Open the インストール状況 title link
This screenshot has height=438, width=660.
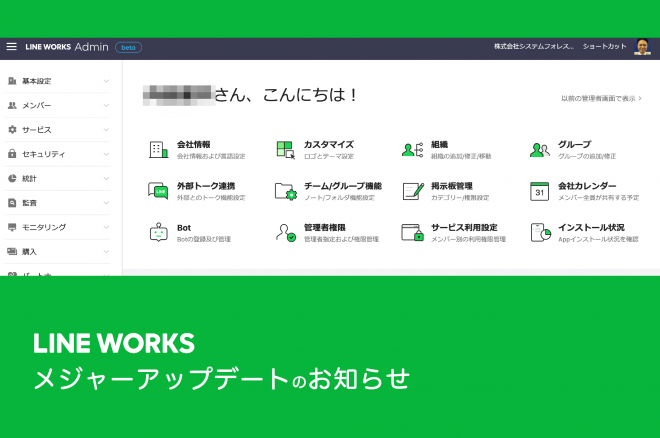[x=591, y=228]
